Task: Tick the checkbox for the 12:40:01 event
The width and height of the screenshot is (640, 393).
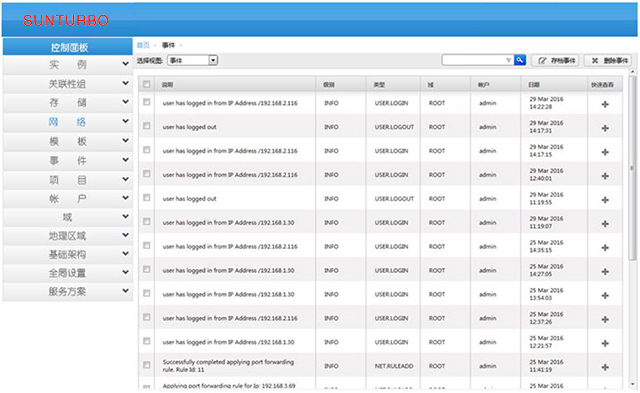Action: point(147,174)
